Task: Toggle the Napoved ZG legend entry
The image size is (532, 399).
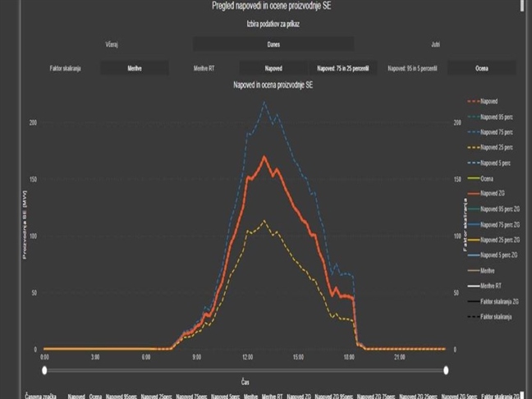Action: pos(486,194)
